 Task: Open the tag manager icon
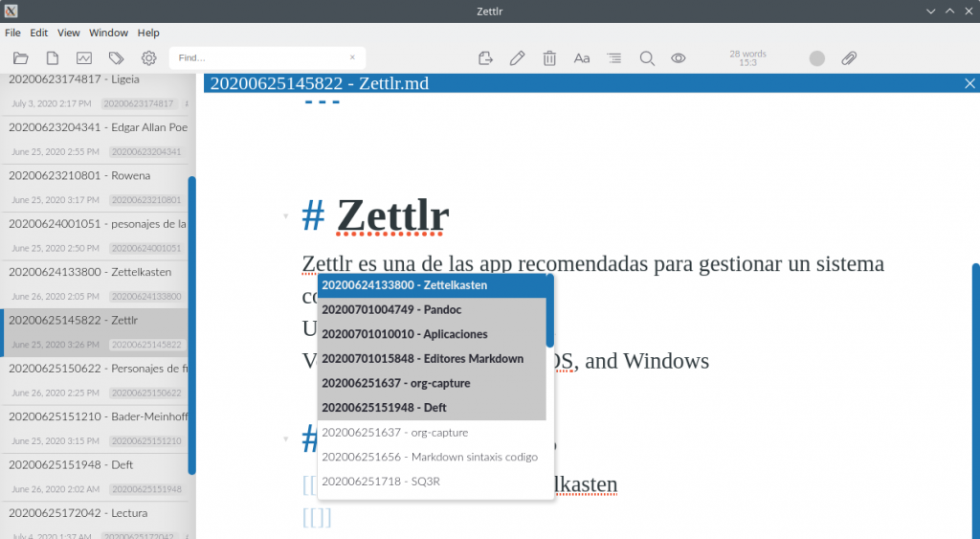click(x=116, y=58)
